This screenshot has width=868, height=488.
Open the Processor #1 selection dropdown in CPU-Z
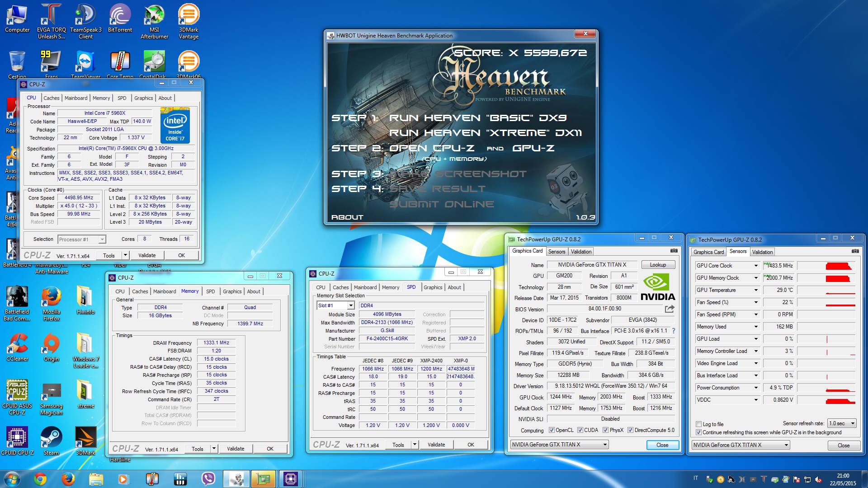coord(81,239)
